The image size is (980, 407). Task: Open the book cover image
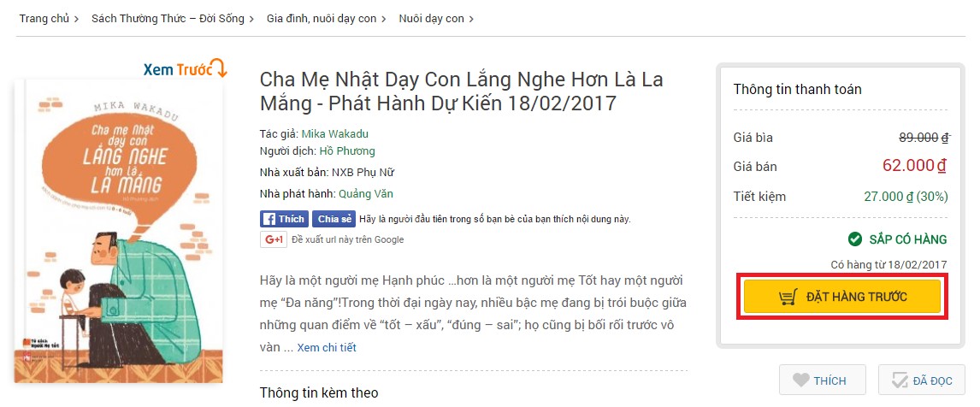coord(119,230)
